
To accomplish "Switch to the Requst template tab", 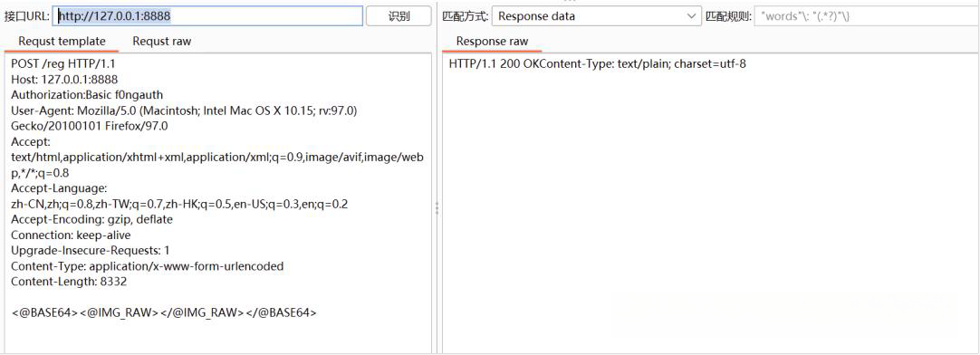I will click(x=62, y=42).
